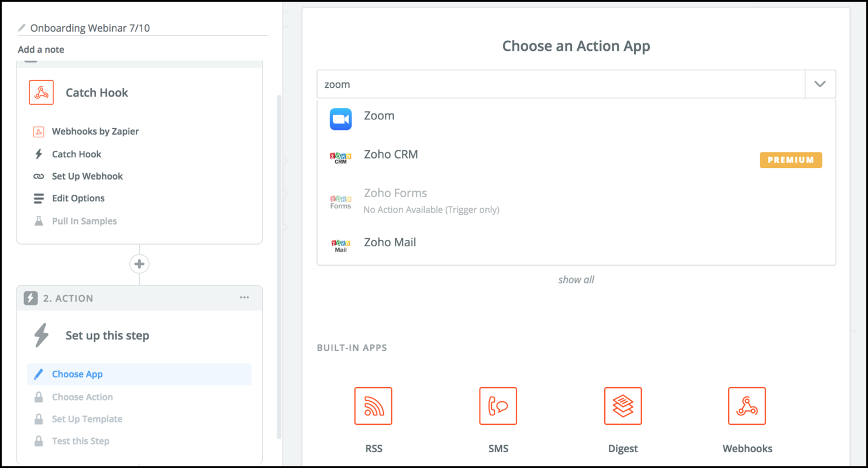This screenshot has width=868, height=468.
Task: Open the three-dot menu on the Action step
Action: click(x=244, y=298)
